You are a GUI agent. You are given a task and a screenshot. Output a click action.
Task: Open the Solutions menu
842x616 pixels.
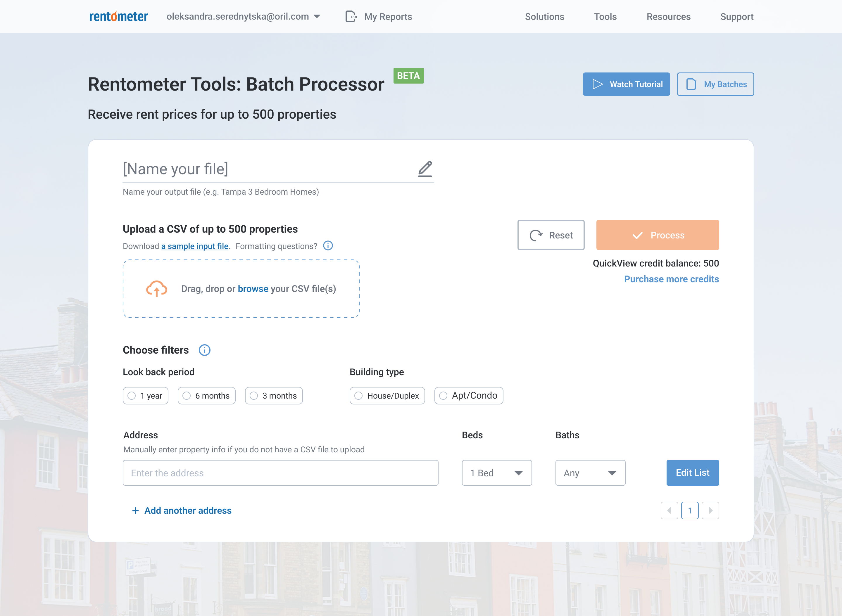click(545, 16)
